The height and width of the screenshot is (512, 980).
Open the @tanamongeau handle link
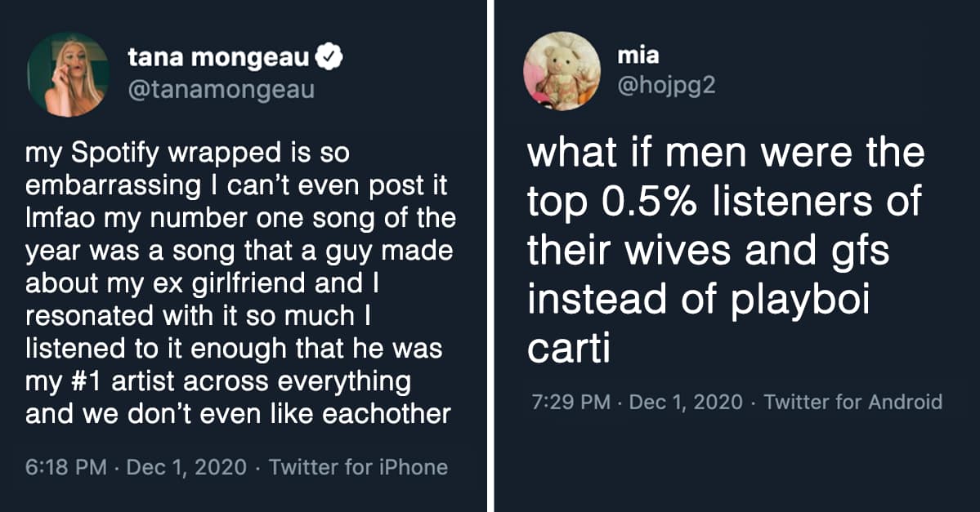pos(221,90)
